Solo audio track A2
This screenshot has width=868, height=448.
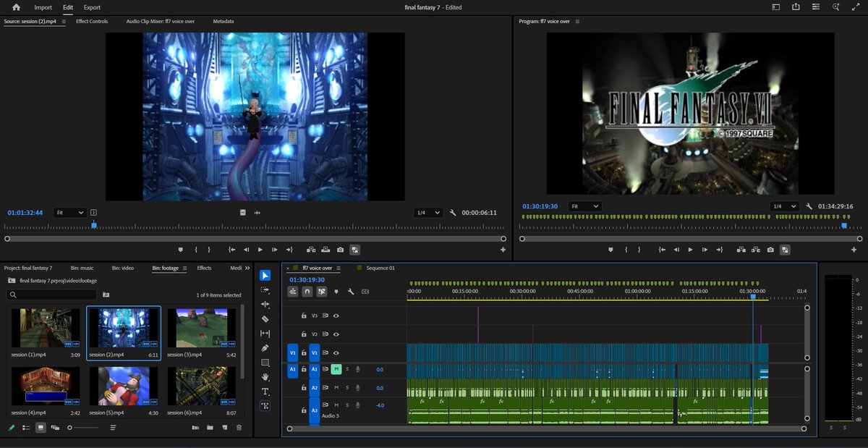coord(346,388)
